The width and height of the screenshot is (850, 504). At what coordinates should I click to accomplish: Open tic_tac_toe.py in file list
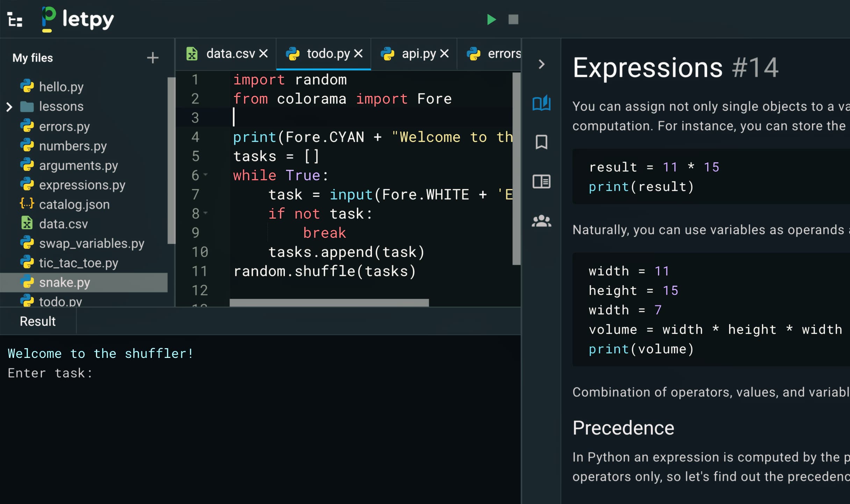click(78, 263)
